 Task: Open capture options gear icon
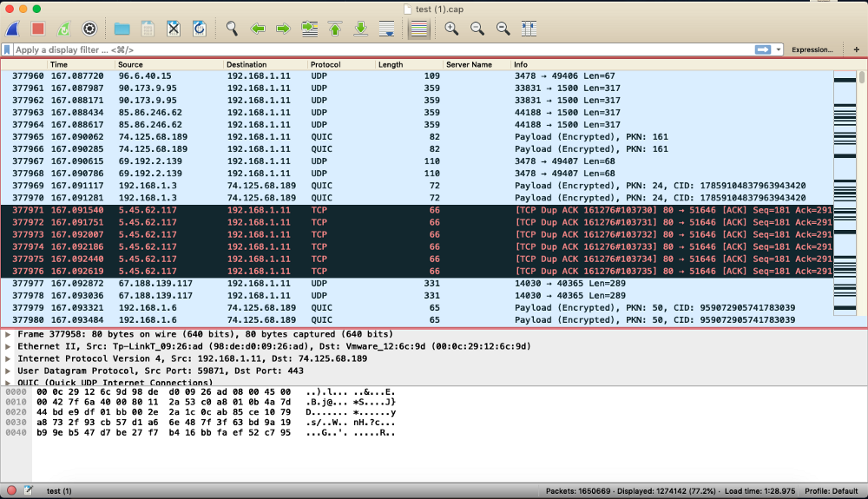pyautogui.click(x=89, y=29)
